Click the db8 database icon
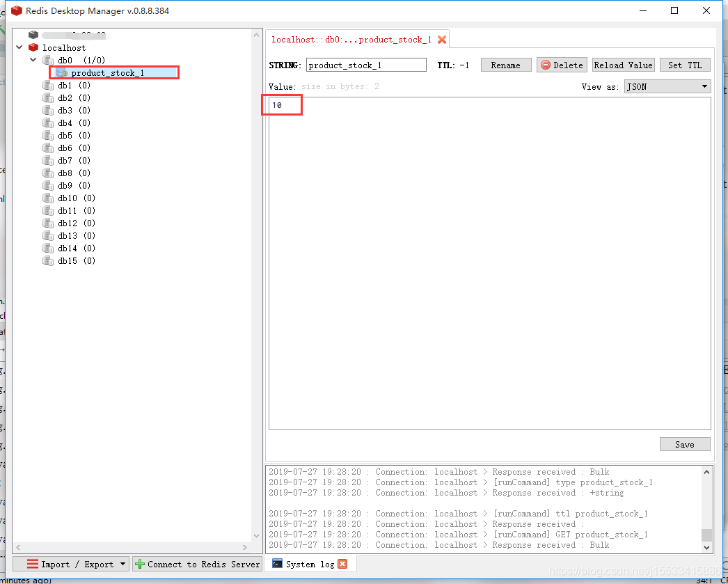The height and width of the screenshot is (584, 728). 48,173
